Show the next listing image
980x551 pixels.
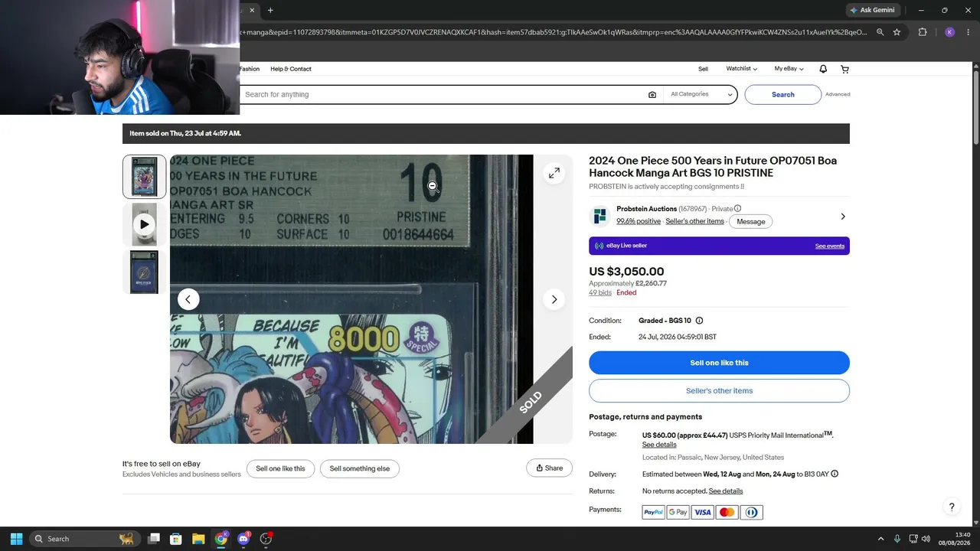[x=554, y=299]
